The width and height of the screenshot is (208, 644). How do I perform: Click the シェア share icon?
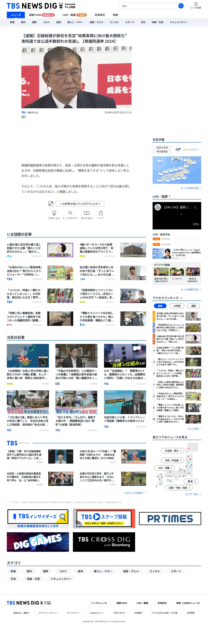(101, 213)
